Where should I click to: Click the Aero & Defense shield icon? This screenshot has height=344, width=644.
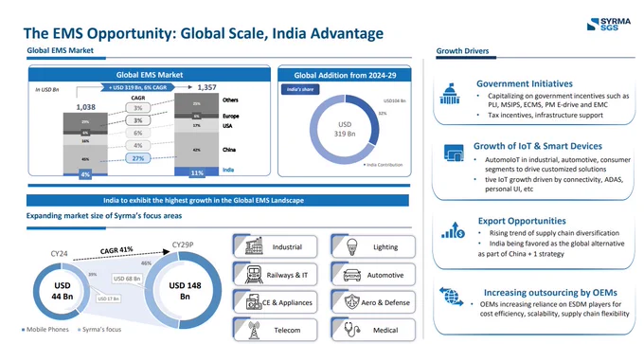pos(352,302)
